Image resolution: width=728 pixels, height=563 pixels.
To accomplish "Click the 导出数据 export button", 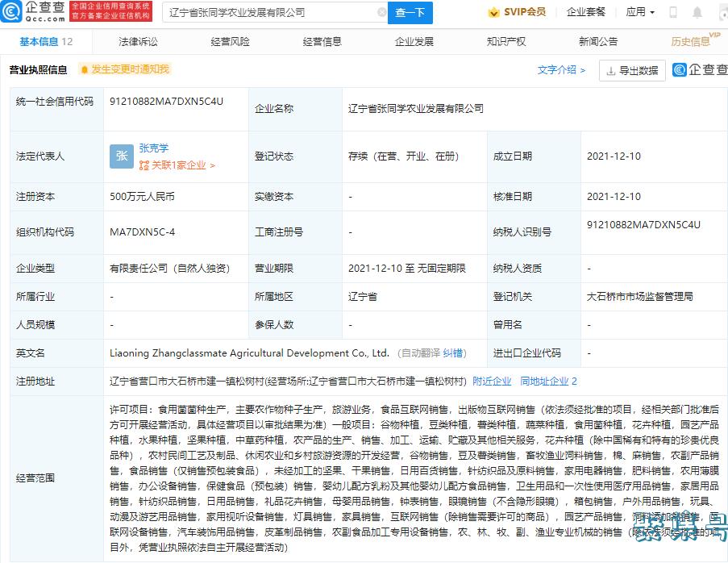I will pyautogui.click(x=632, y=70).
